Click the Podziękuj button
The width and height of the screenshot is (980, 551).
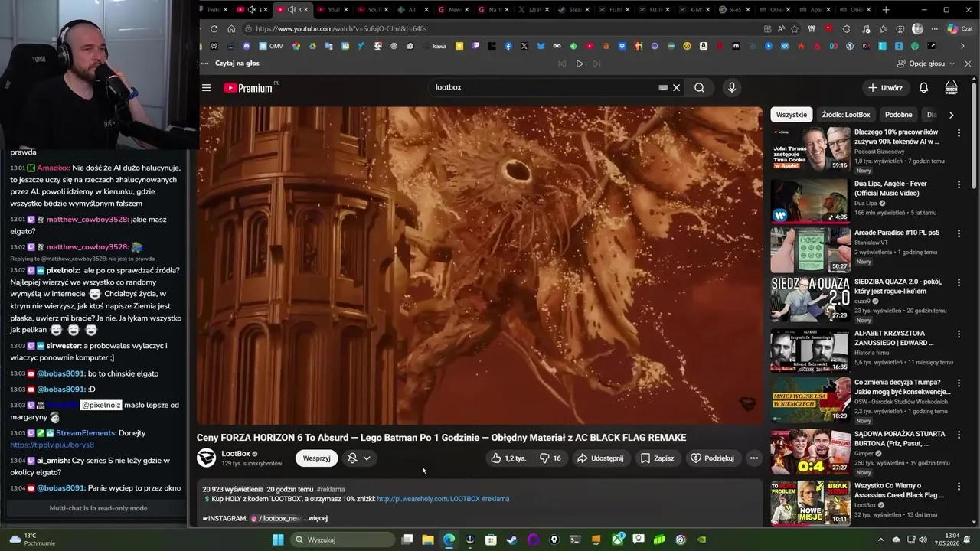[x=712, y=458]
